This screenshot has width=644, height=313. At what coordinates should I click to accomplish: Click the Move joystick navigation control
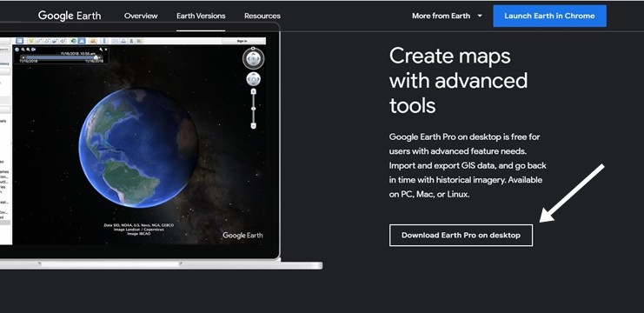(x=254, y=79)
